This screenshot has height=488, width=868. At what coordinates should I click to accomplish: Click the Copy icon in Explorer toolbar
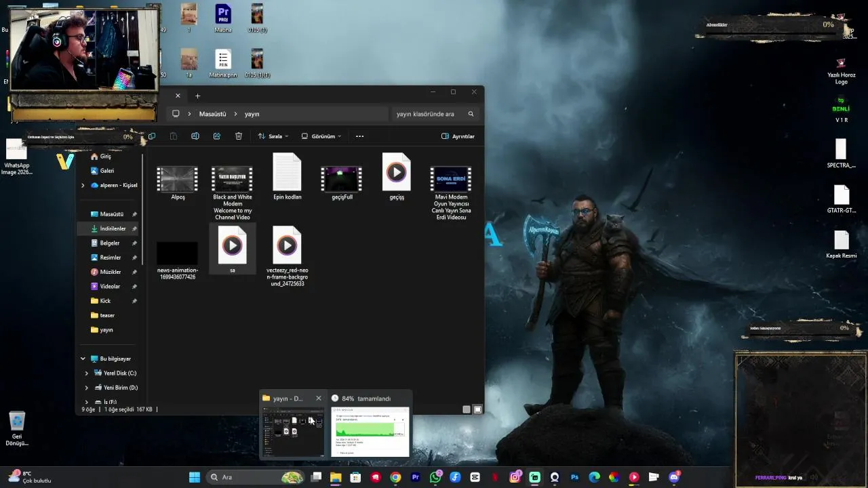(x=152, y=136)
